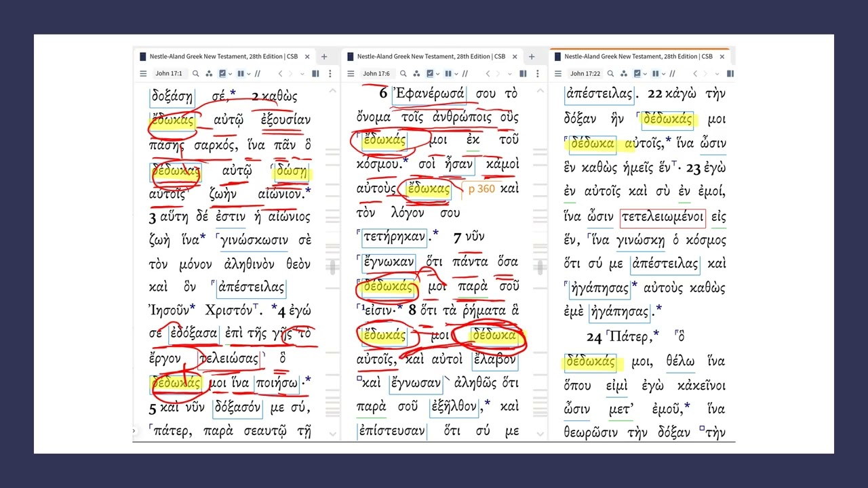Expand checkmark options dropdown in John 17:22 pane

pyautogui.click(x=645, y=74)
